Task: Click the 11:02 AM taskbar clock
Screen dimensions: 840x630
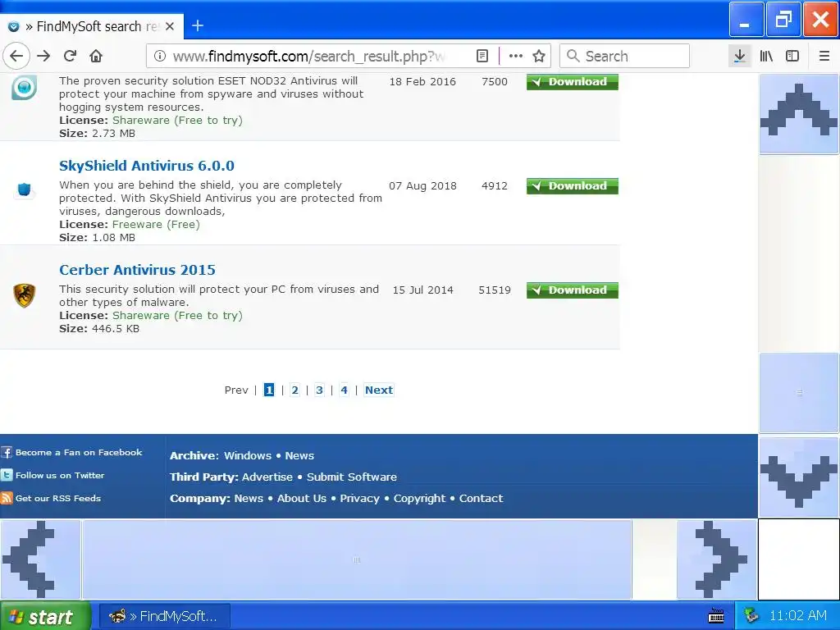Action: (798, 616)
